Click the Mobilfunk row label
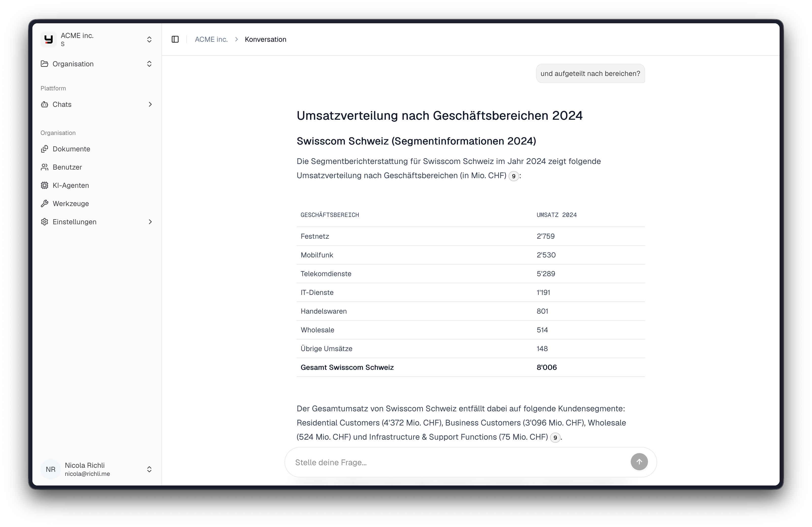 pos(317,255)
